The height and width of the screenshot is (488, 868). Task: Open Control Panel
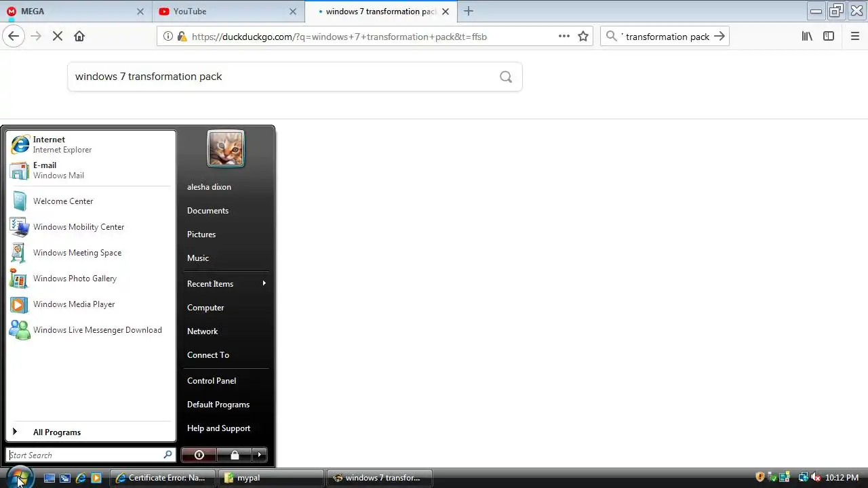click(226, 381)
